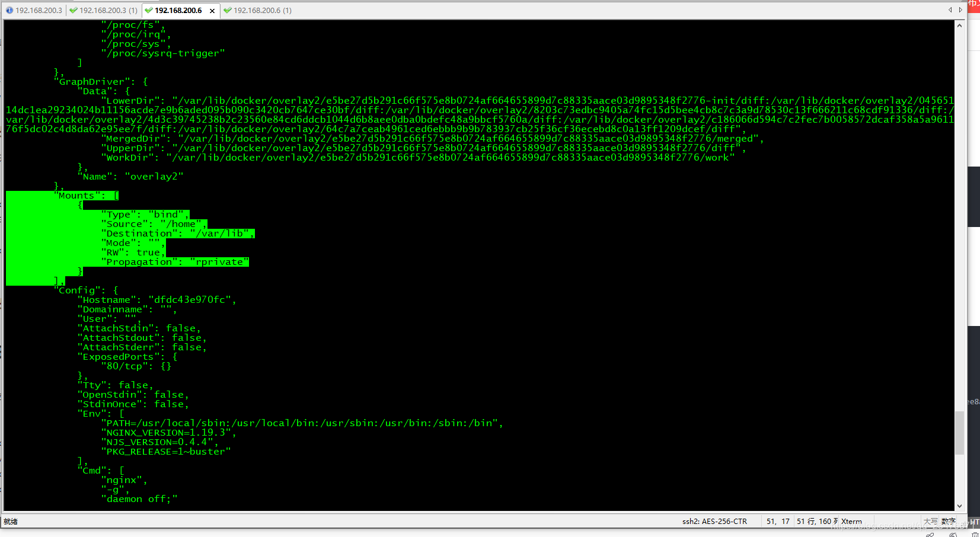Click the "/proc/sysrq-trigger" line
Screen dimensions: 980x537
click(x=163, y=53)
